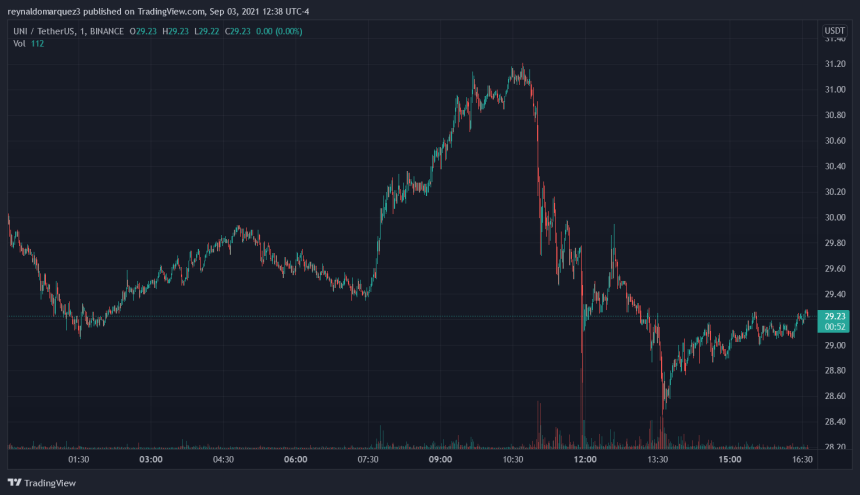The image size is (860, 495).
Task: Click the 01:30 time axis label
Action: point(79,460)
